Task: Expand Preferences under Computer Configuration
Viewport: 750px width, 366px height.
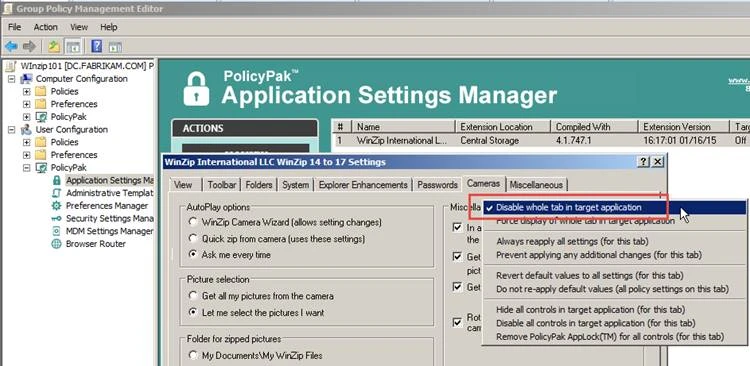Action: tap(26, 104)
